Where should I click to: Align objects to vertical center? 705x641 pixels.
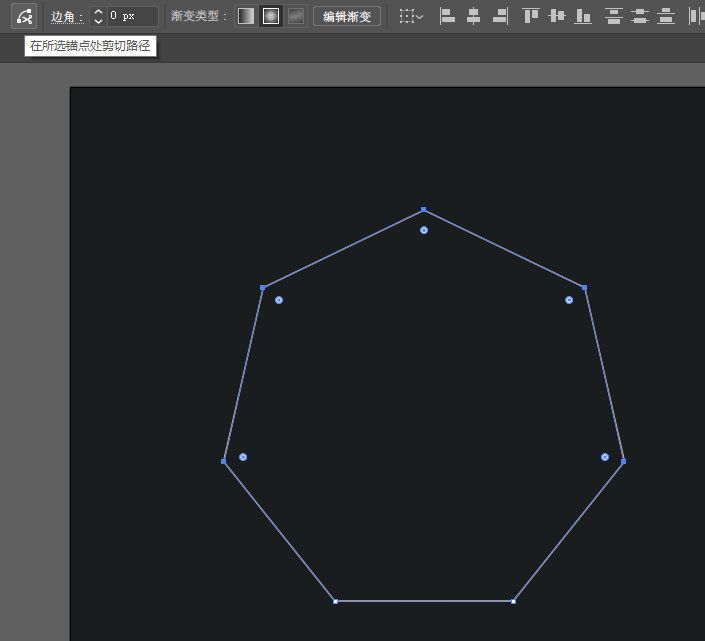click(x=557, y=17)
